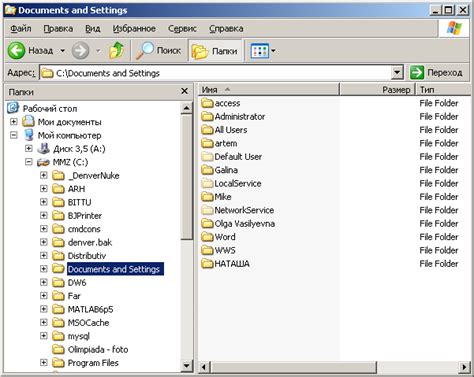Select the access folder icon
The width and height of the screenshot is (474, 377).
[207, 103]
